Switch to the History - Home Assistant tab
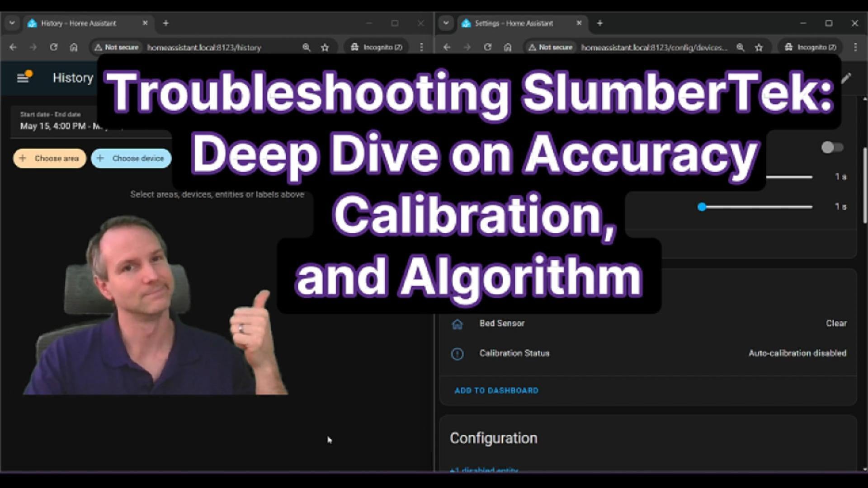Image resolution: width=868 pixels, height=488 pixels. point(79,23)
